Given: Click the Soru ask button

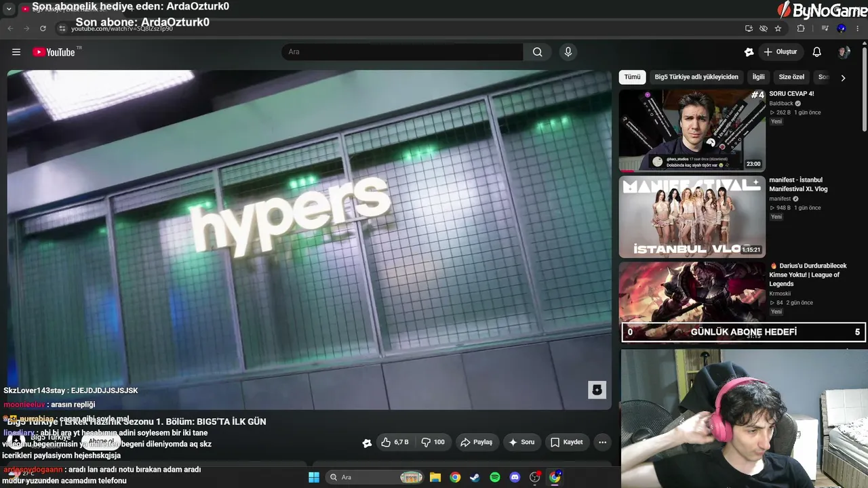Looking at the screenshot, I should click(521, 443).
